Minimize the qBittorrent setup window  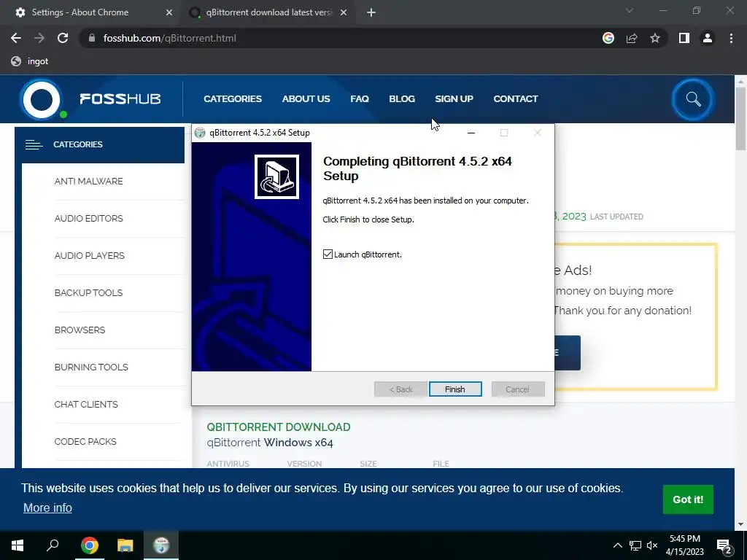point(471,133)
